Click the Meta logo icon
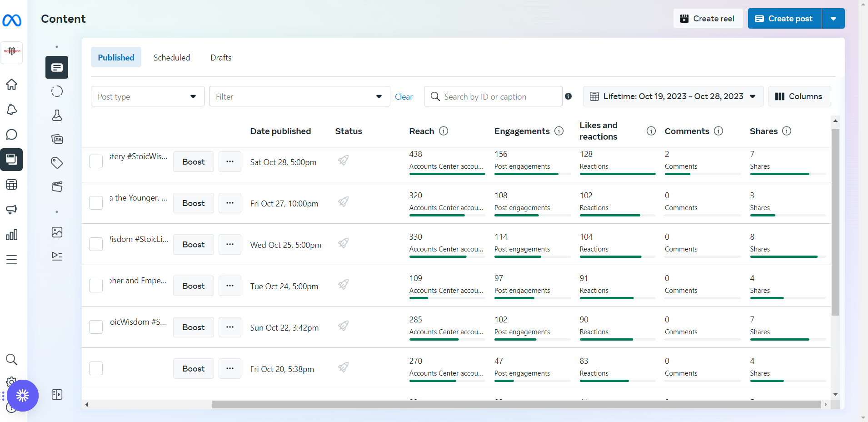The height and width of the screenshot is (422, 868). pyautogui.click(x=12, y=20)
